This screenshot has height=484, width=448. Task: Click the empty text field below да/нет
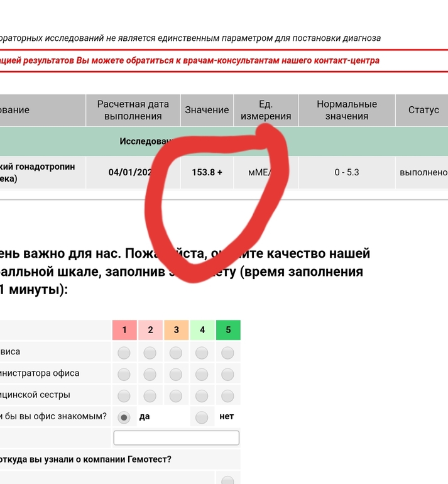coord(176,437)
